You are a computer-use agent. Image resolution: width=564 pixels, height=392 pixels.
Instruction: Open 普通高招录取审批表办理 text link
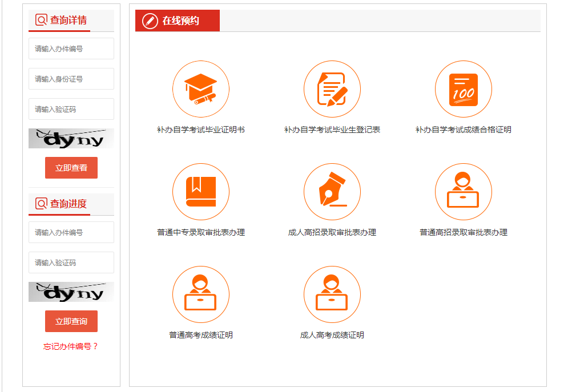(x=464, y=233)
